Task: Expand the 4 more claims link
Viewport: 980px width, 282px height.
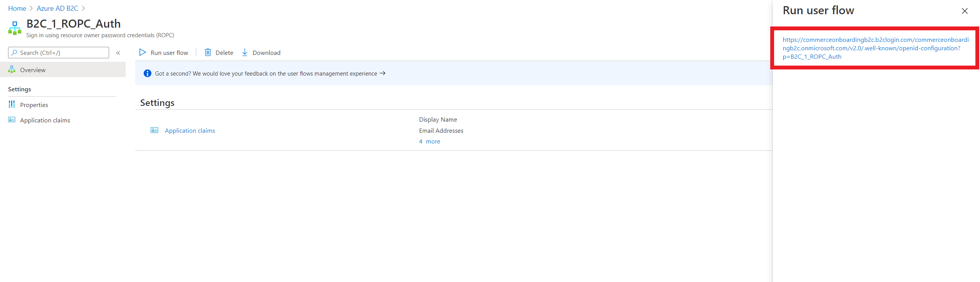Action: [x=429, y=142]
